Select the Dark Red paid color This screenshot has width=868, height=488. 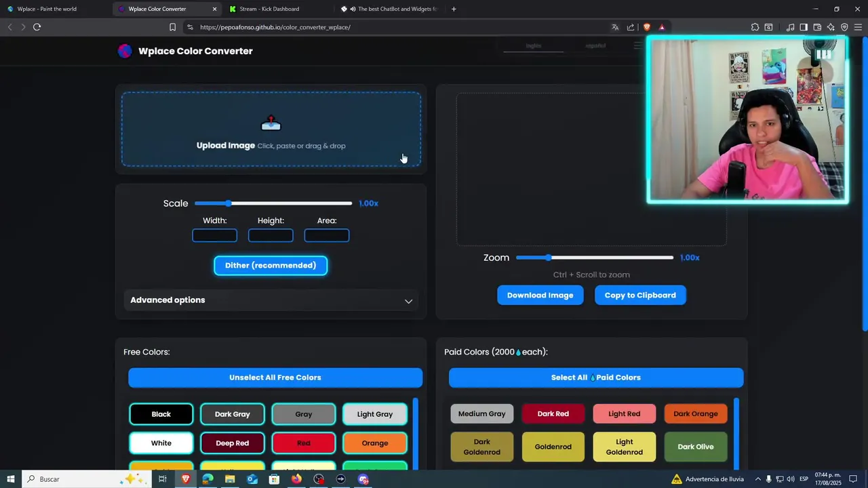coord(553,414)
